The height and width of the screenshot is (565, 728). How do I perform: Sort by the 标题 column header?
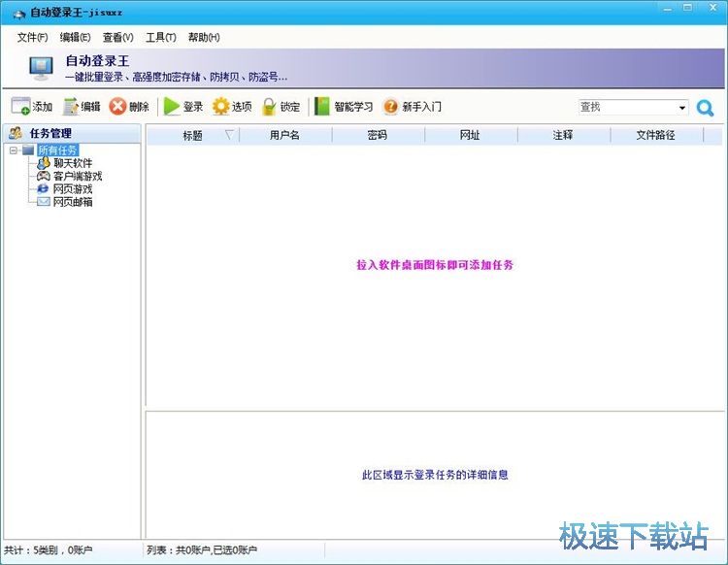pos(193,135)
